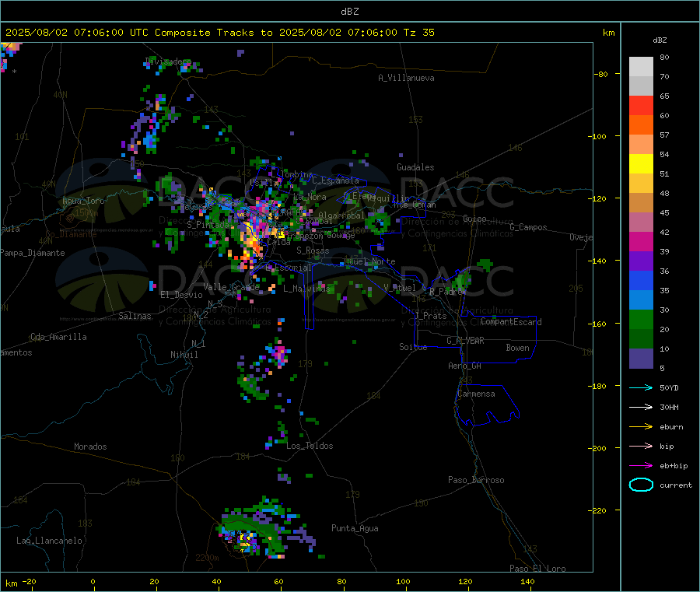
Task: Click the white 30HM track arrow in legend
Action: 641,407
